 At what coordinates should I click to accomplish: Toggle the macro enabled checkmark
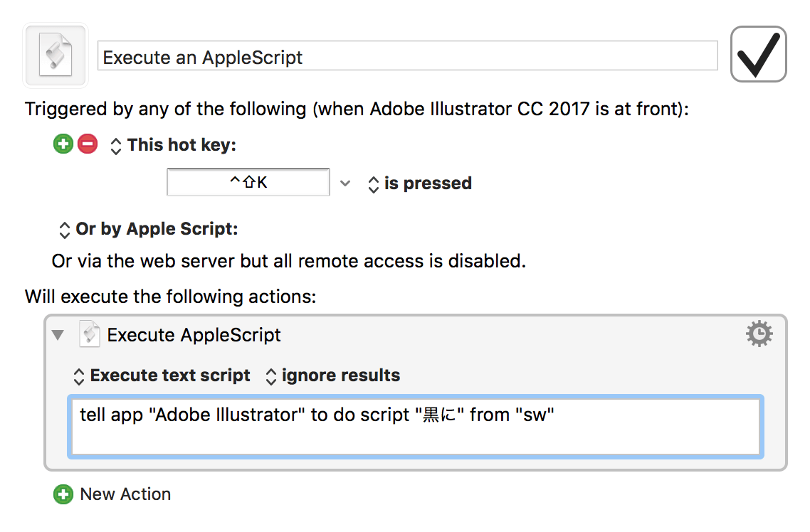click(x=758, y=54)
